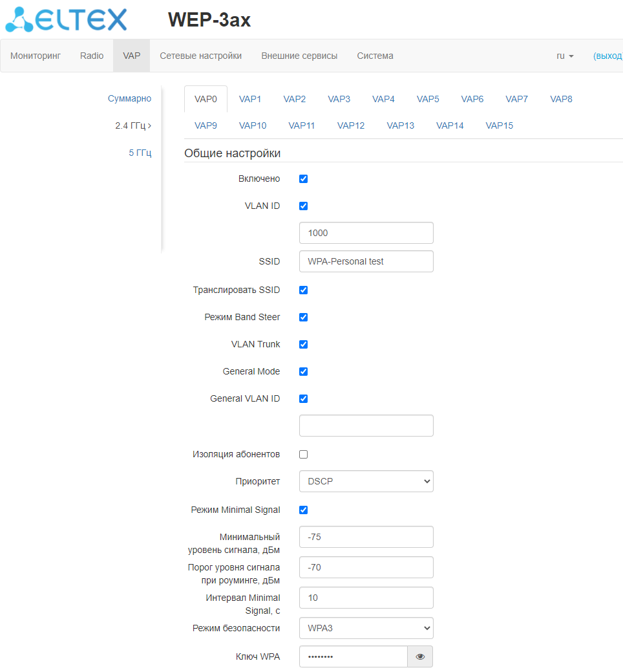Click the (выход) logout link
This screenshot has width=623, height=672.
pos(607,56)
